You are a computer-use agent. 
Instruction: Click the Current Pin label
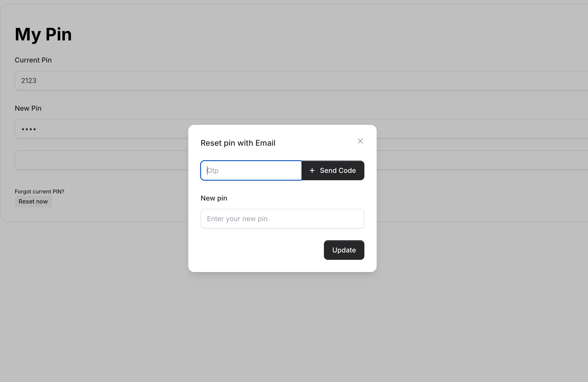coord(33,60)
